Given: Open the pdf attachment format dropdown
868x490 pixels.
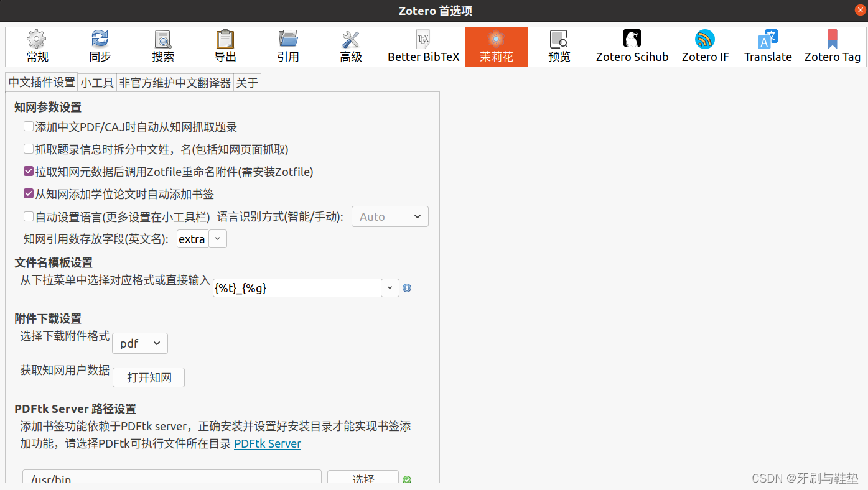Looking at the screenshot, I should (x=140, y=343).
